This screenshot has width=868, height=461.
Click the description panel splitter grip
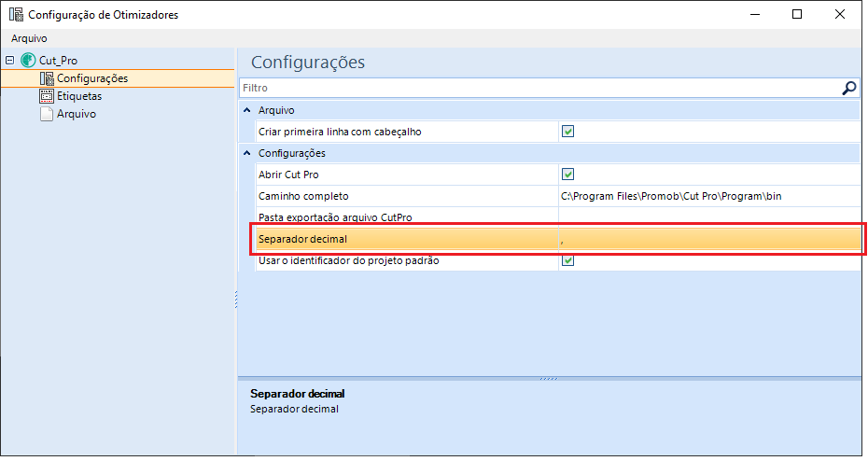[549, 379]
